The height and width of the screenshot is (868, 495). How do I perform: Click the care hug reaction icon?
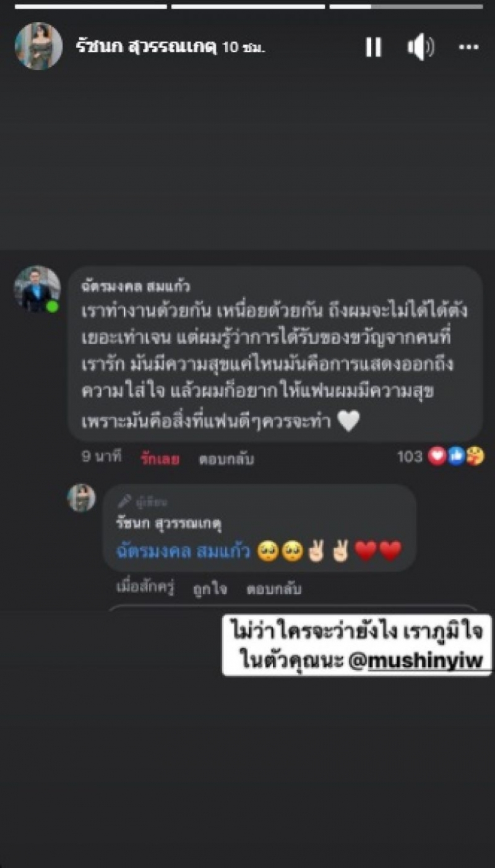click(x=476, y=457)
